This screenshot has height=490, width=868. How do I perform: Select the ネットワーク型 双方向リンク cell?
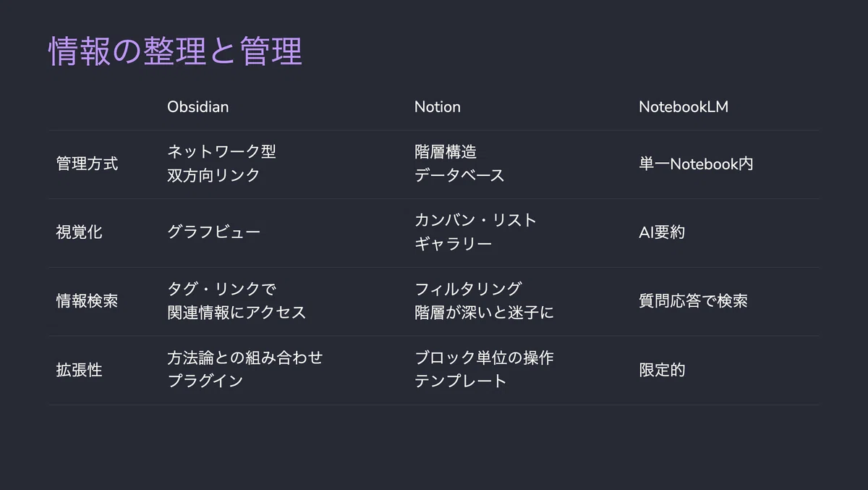[221, 164]
